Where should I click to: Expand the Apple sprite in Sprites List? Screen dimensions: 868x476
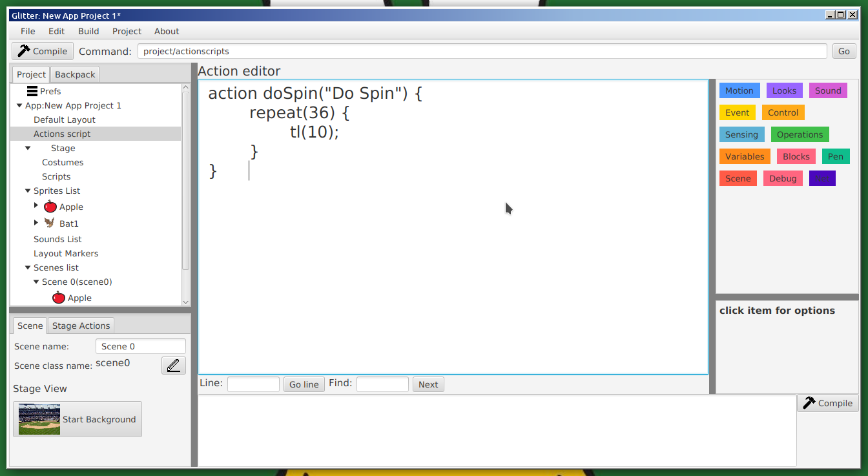(x=36, y=205)
